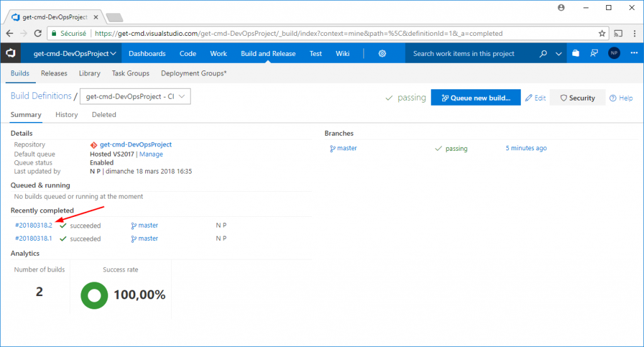Focus the search work items field

tap(472, 53)
